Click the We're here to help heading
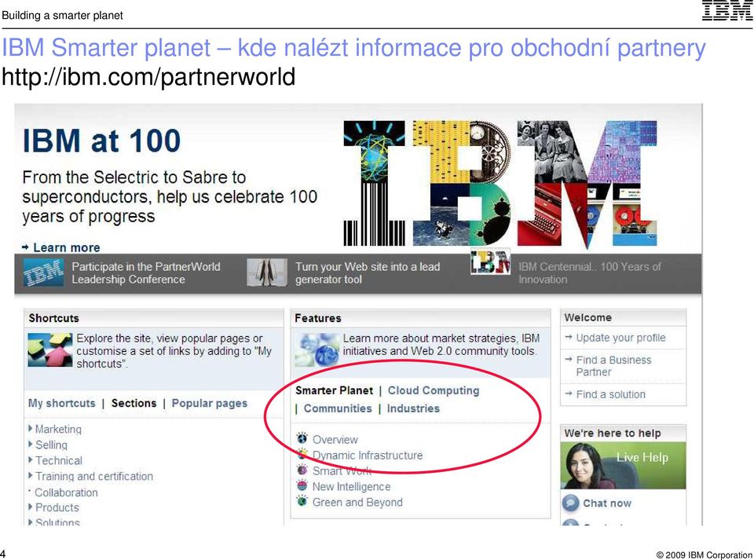This screenshot has width=754, height=560. 613,433
